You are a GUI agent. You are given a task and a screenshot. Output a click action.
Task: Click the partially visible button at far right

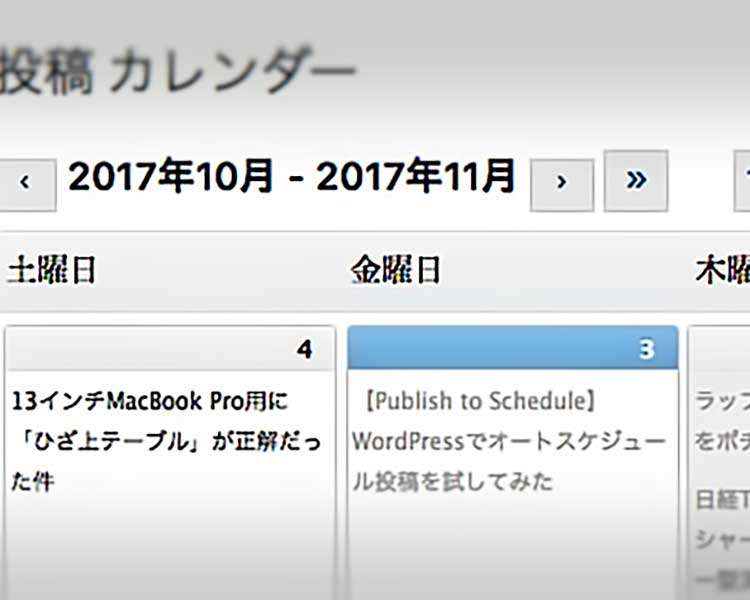[x=742, y=180]
